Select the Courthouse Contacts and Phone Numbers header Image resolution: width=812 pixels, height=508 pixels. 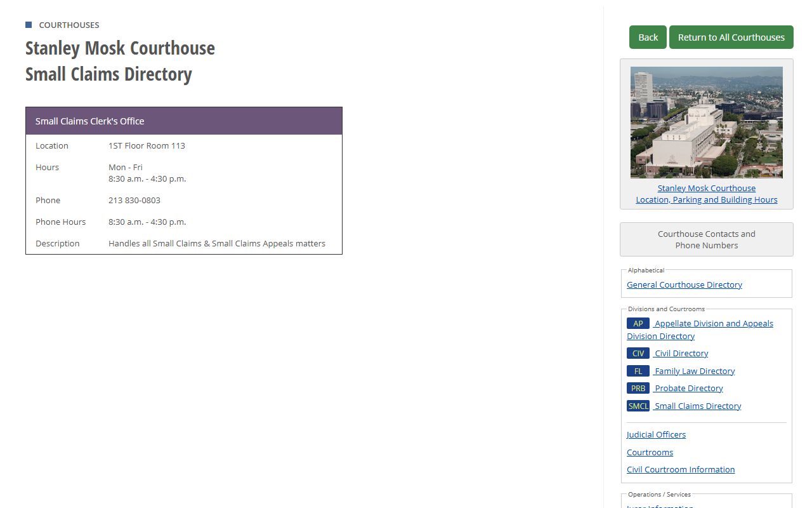707,239
